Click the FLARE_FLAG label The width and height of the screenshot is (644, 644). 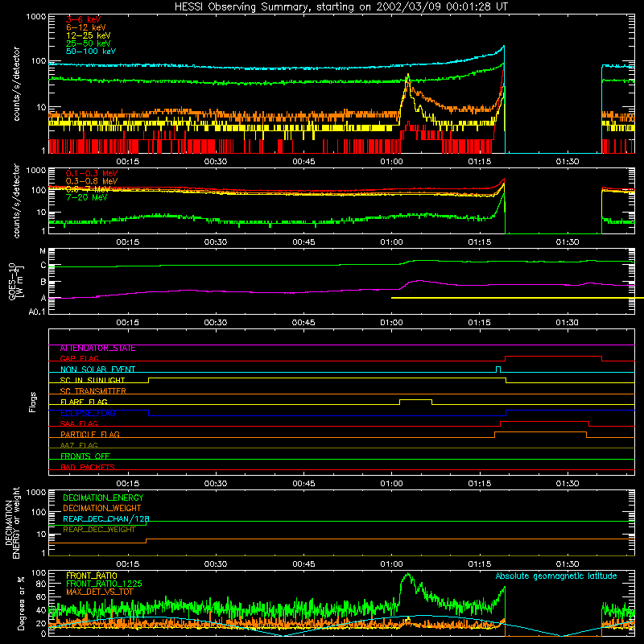click(84, 402)
